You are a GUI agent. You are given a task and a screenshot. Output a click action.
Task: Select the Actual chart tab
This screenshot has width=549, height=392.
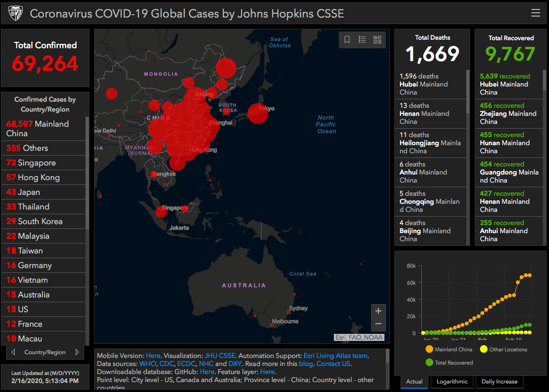point(414,382)
